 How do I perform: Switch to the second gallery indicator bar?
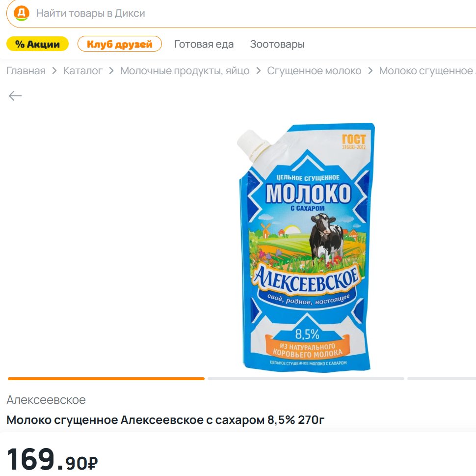[306, 379]
